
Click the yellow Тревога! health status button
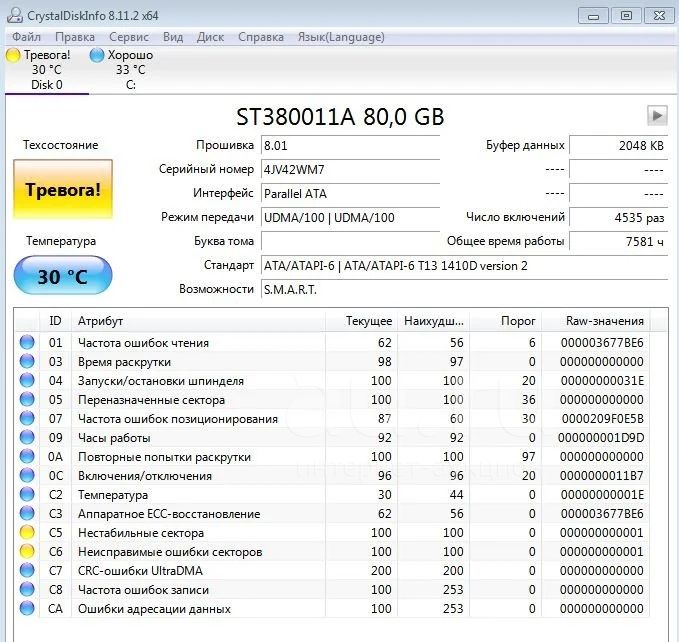click(x=63, y=190)
